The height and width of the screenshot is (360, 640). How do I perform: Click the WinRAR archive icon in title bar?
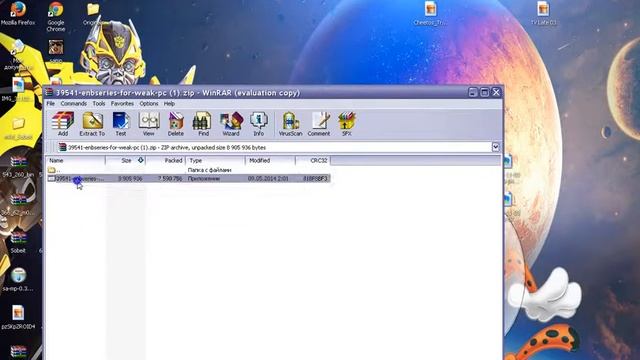point(49,93)
